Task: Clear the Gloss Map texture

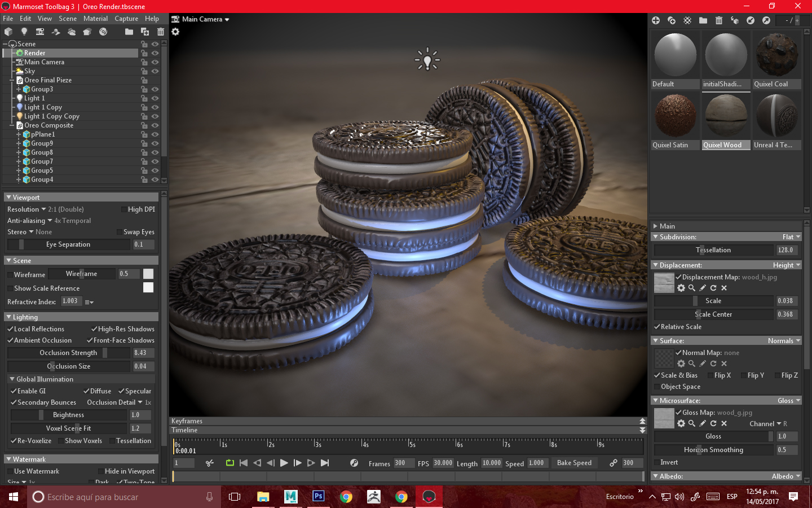Action: tap(724, 423)
